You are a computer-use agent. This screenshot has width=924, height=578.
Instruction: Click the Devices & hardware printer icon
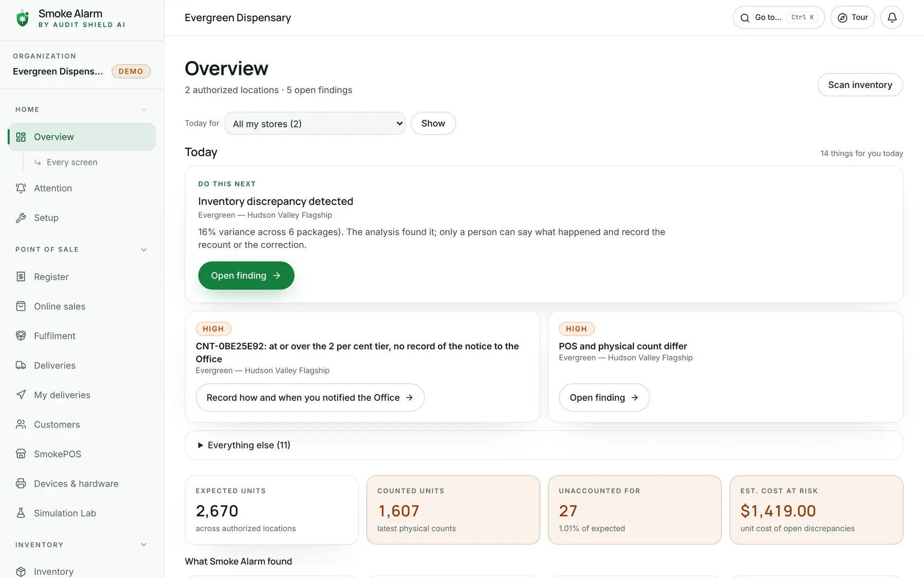tap(21, 483)
